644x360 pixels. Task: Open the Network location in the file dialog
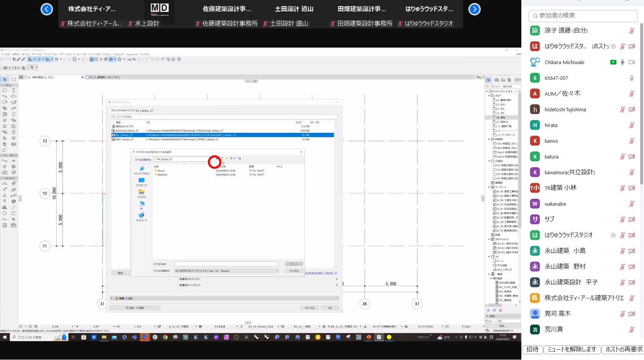[x=142, y=217]
